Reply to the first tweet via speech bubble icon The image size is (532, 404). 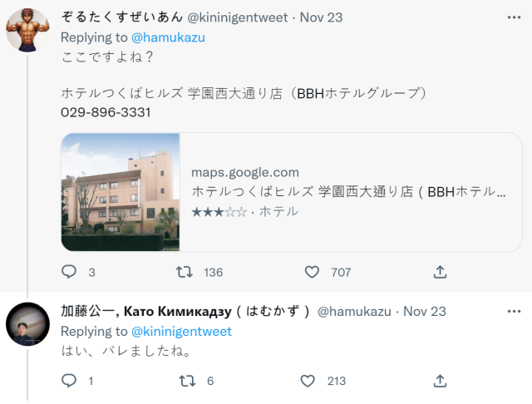tap(70, 272)
